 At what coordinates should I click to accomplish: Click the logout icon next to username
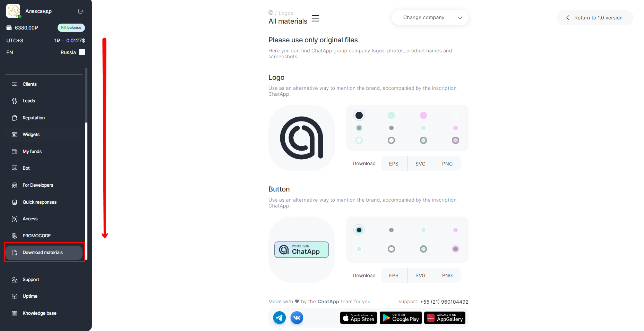pyautogui.click(x=81, y=11)
